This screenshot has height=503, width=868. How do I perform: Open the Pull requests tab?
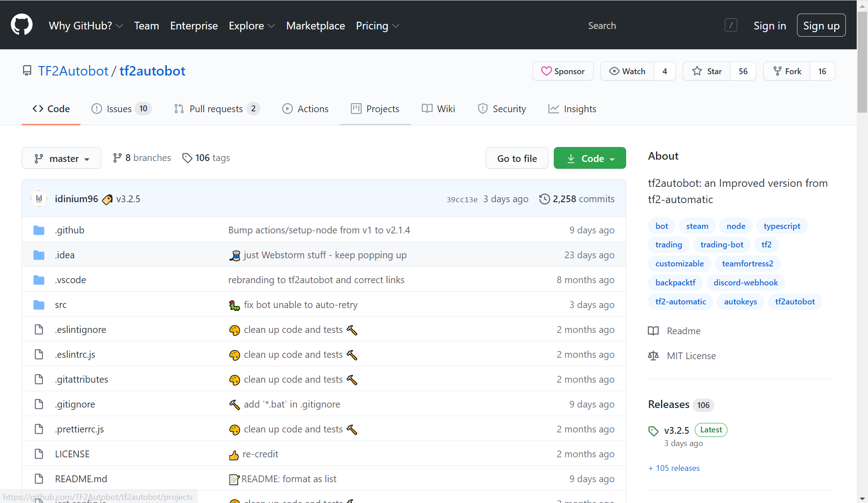coord(216,109)
